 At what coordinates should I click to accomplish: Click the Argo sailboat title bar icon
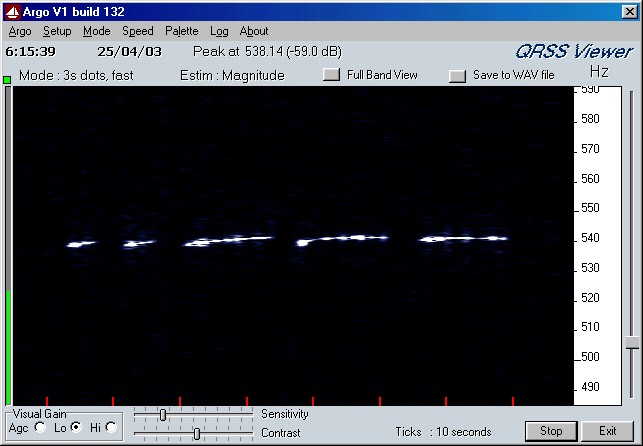coord(12,12)
